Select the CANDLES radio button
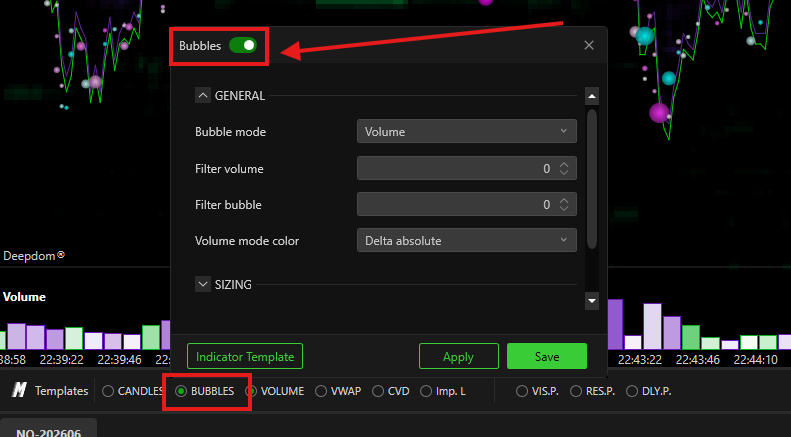This screenshot has height=437, width=791. point(108,391)
